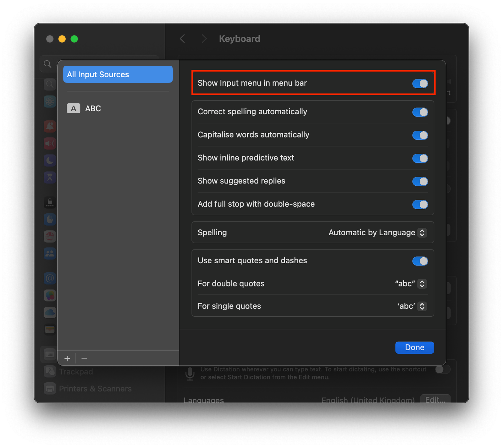Click the 'Show Input menu in menu bar' label

pyautogui.click(x=252, y=83)
